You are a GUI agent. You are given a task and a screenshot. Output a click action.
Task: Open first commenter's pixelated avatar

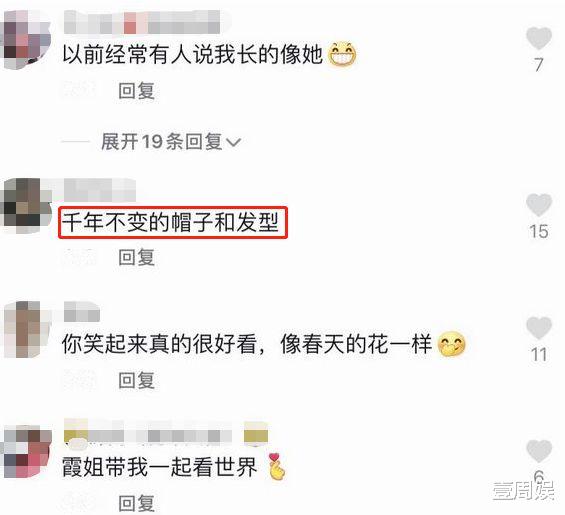click(26, 39)
